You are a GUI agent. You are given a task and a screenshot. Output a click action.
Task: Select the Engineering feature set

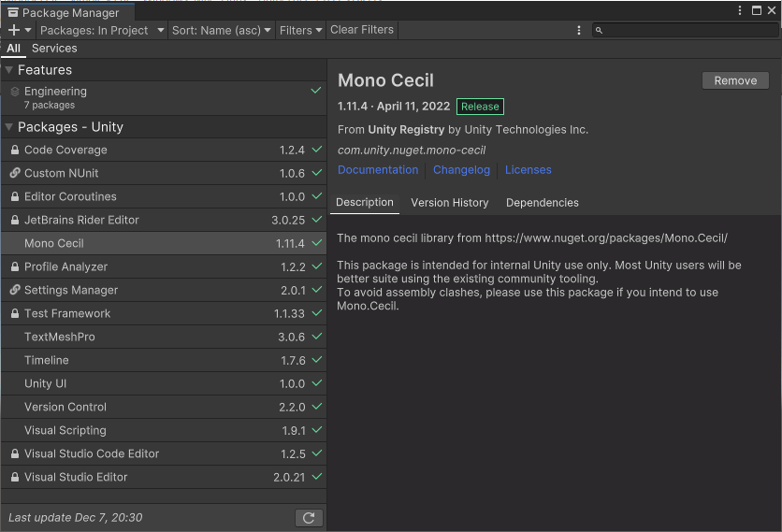point(164,98)
